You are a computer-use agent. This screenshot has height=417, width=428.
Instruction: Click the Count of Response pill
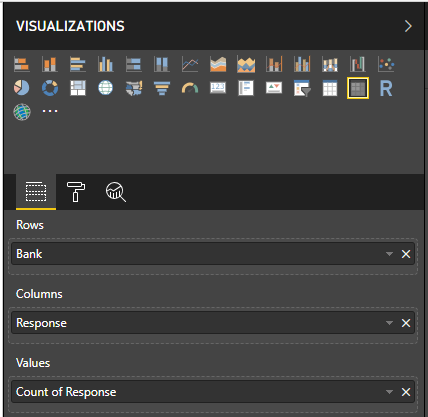pyautogui.click(x=213, y=392)
